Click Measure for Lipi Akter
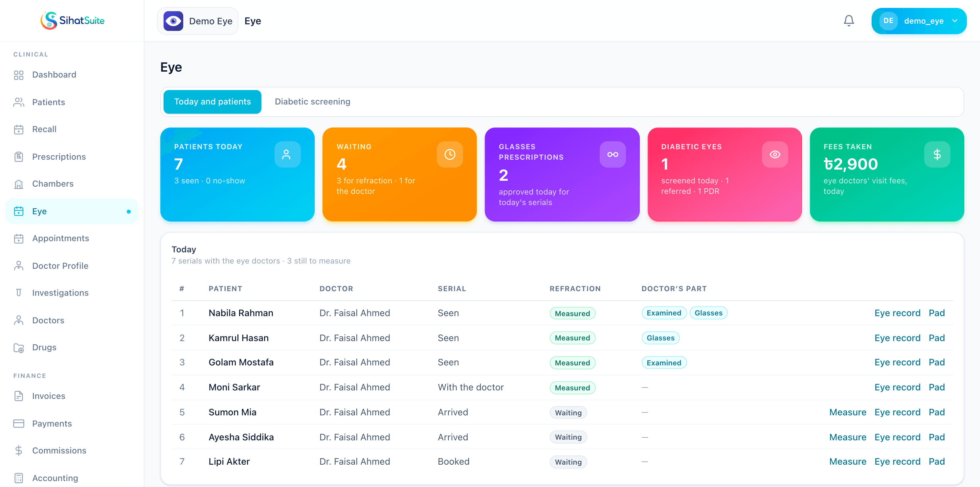980x487 pixels. tap(848, 461)
